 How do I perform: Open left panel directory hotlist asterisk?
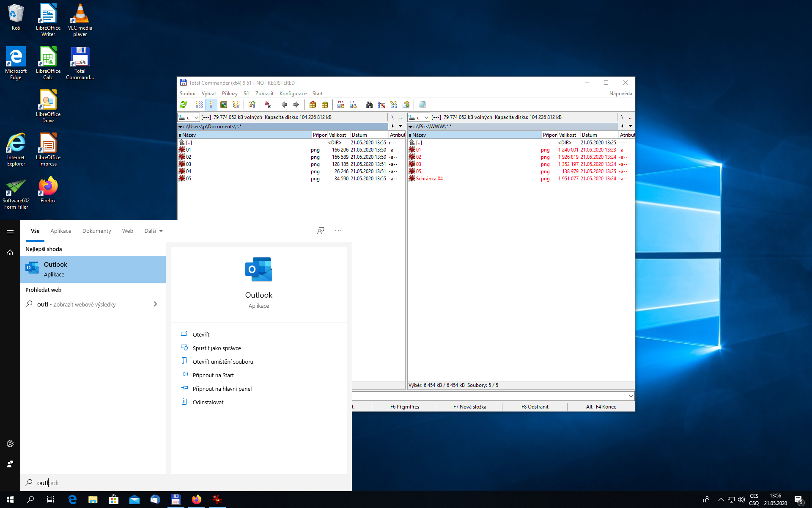coord(392,126)
